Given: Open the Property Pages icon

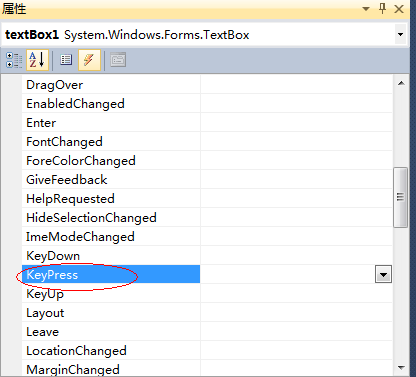Looking at the screenshot, I should [x=118, y=60].
